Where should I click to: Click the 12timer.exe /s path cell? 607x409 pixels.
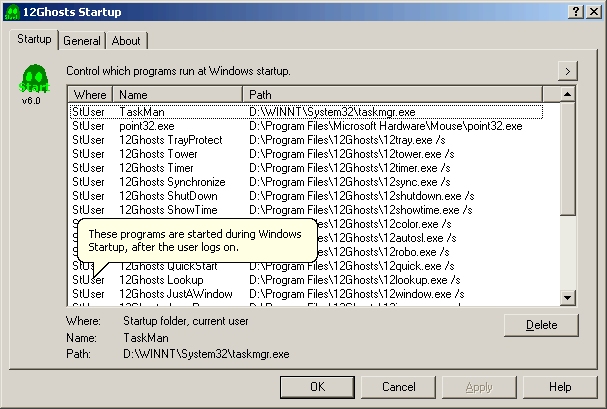350,168
